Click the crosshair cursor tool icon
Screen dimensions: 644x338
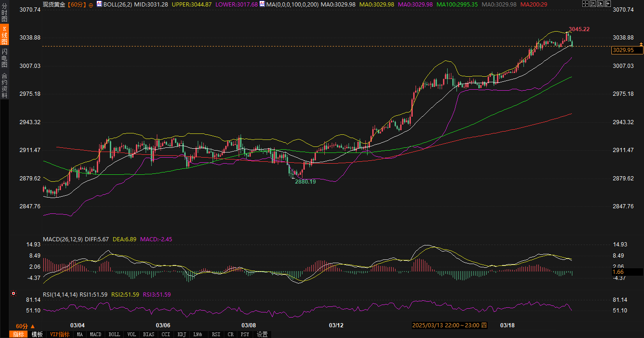pos(585,4)
